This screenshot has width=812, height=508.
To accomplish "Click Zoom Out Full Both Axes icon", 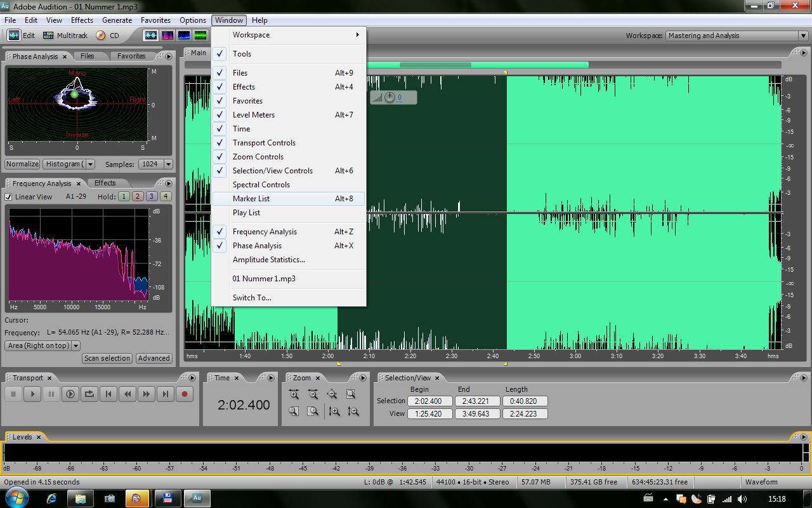I will pos(332,394).
